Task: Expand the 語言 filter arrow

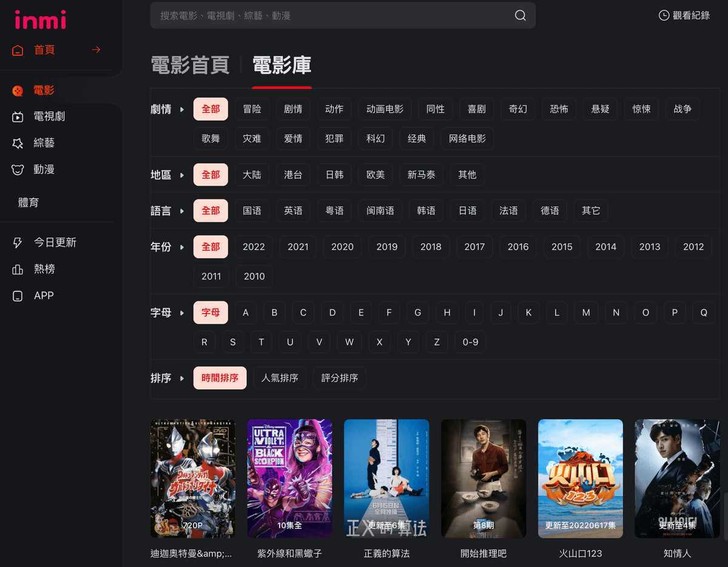Action: tap(181, 211)
